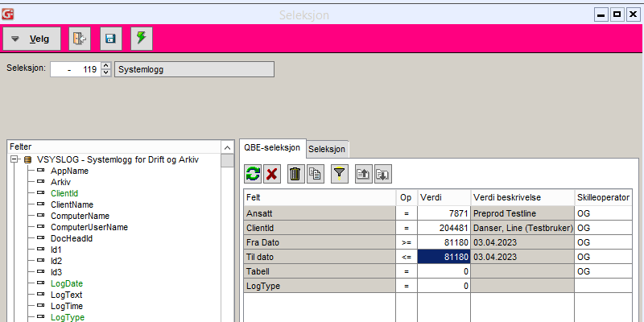Click the red X delete row icon
This screenshot has width=644, height=322.
(x=271, y=174)
